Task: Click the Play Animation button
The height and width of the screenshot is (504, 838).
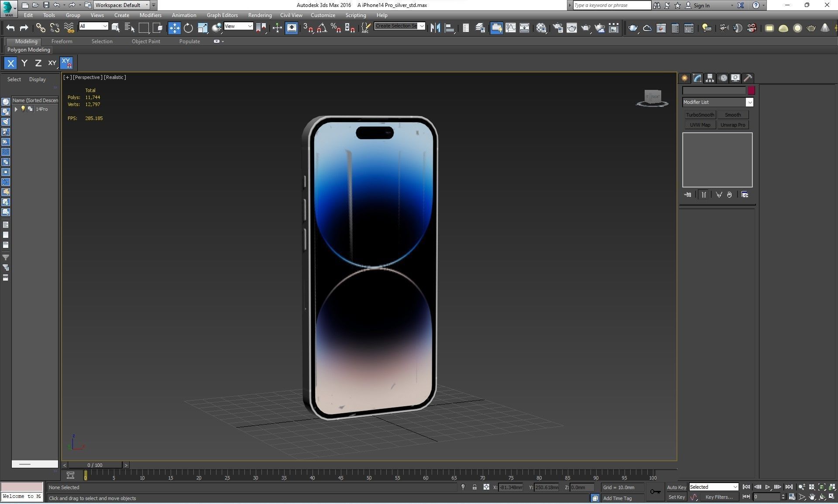Action: (x=767, y=487)
